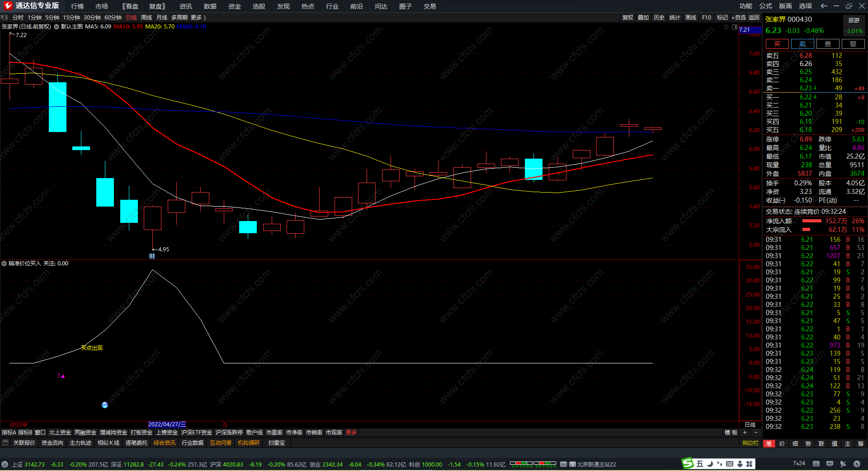Image resolution: width=868 pixels, height=471 pixels.
Task: Click the blue ball marker in indicator pane
Action: pos(105,405)
